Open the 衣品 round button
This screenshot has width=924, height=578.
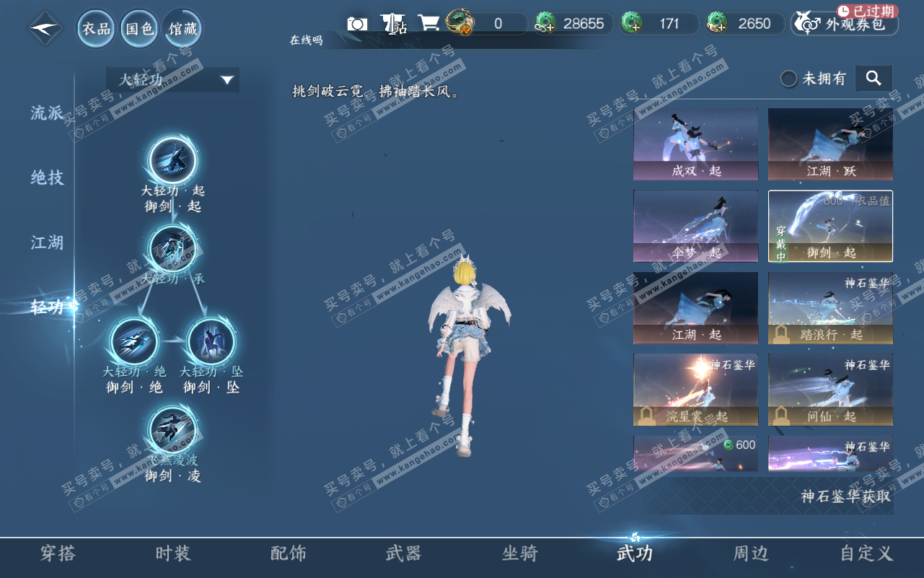click(x=97, y=29)
